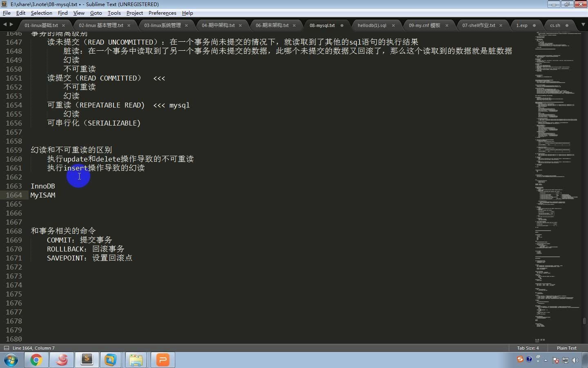The image size is (588, 368).
Task: Click line number 1668 in gutter
Action: pos(14,231)
